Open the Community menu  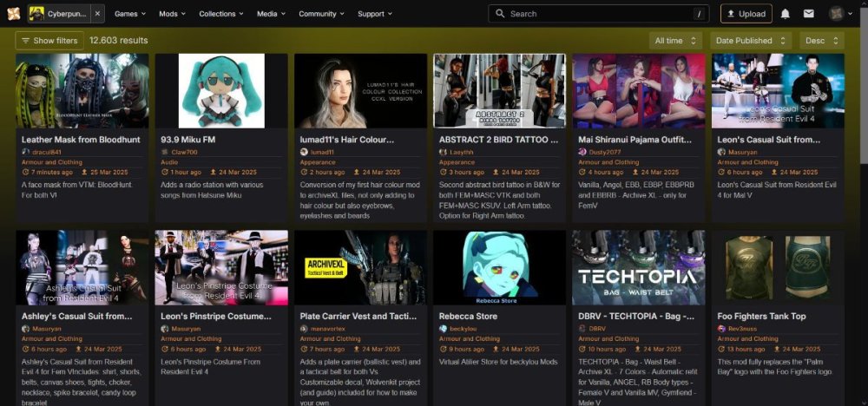(x=321, y=14)
